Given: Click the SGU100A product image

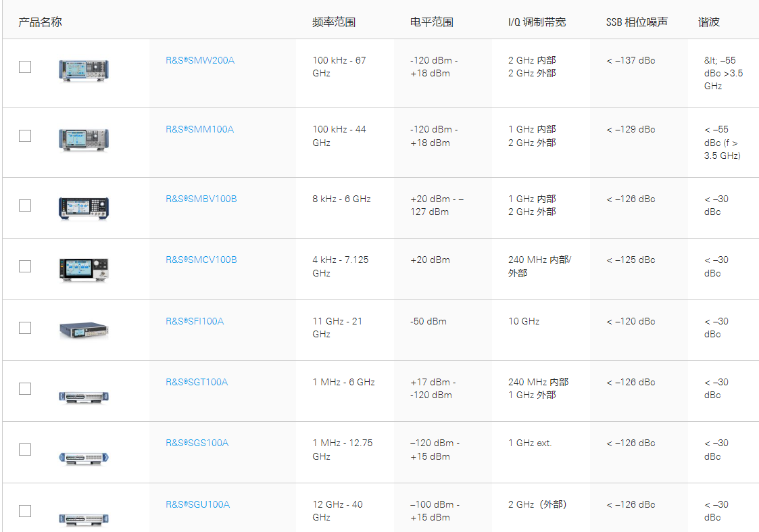Looking at the screenshot, I should point(84,519).
